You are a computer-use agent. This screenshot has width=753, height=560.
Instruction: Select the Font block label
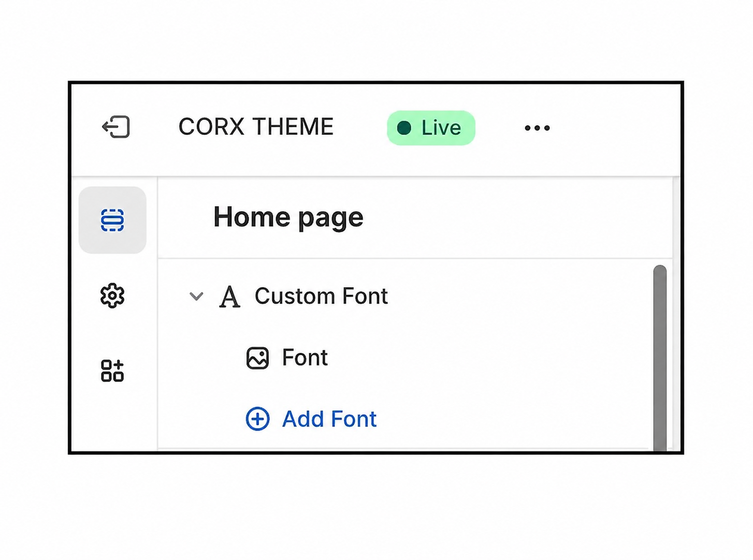[305, 358]
